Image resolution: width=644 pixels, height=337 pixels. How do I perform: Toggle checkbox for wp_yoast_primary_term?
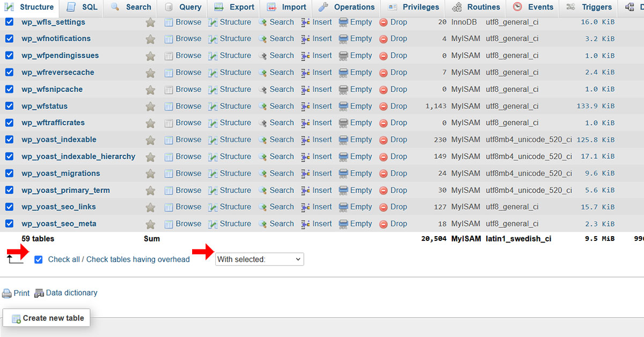click(x=9, y=191)
